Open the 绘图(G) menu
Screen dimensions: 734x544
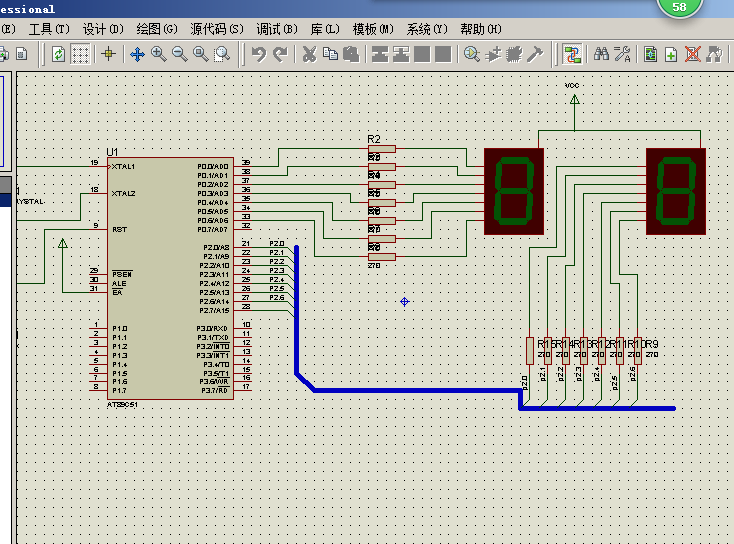tap(157, 29)
